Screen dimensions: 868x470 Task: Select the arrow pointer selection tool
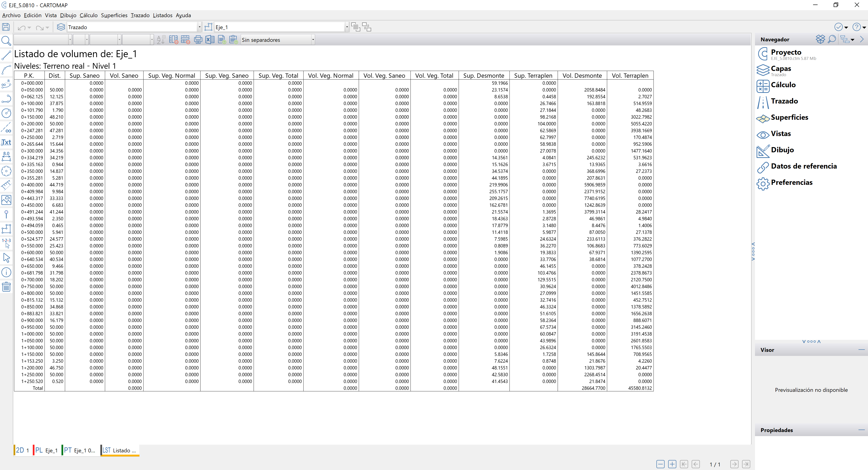coord(6,258)
